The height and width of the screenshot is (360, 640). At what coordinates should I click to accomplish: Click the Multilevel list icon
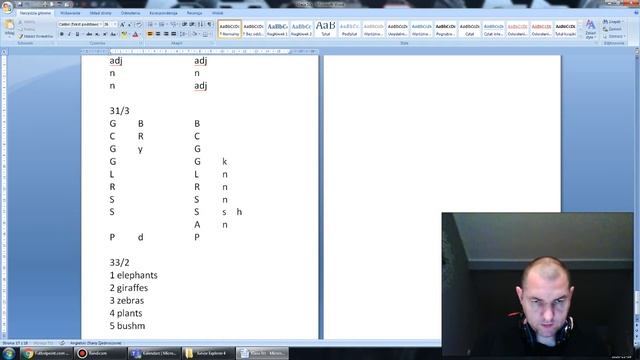[x=174, y=24]
